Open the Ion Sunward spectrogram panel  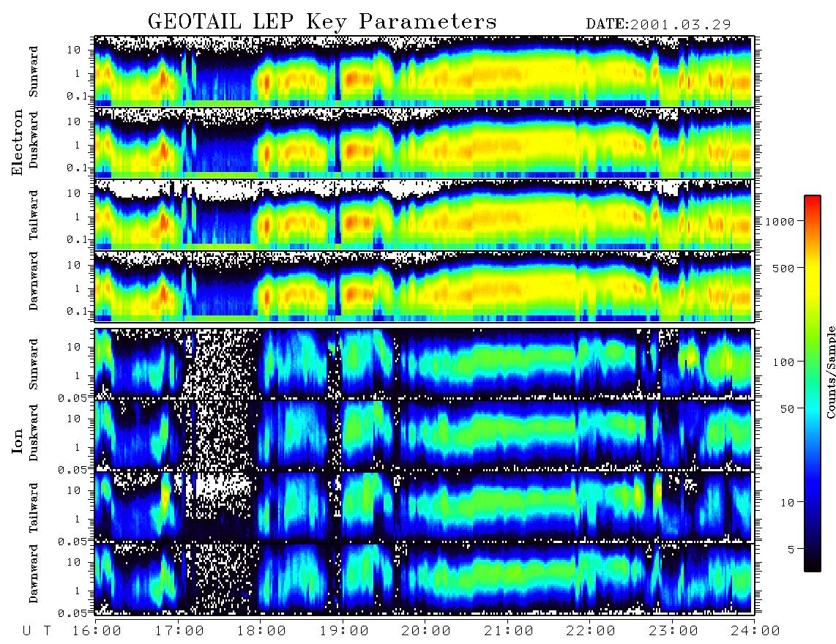pyautogui.click(x=423, y=364)
